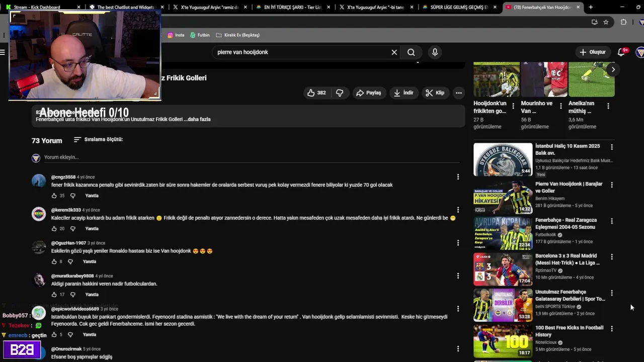Open RptimaoTV channel name
This screenshot has width=644, height=362.
coord(546,270)
